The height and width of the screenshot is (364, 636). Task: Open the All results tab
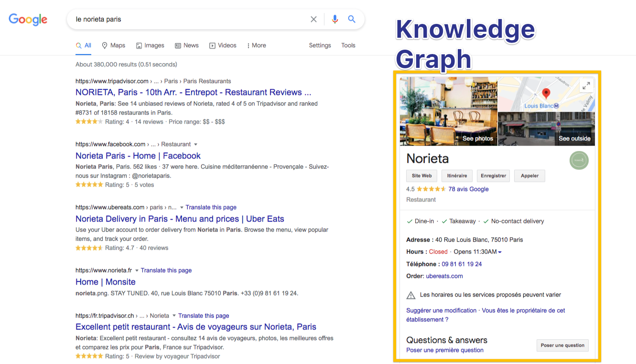84,45
